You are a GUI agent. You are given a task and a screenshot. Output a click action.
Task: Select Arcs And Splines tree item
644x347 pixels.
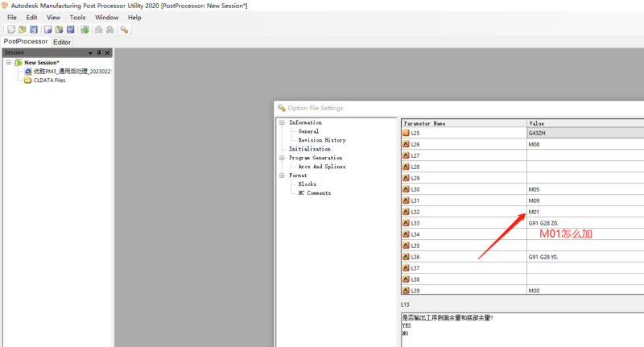[x=322, y=167]
